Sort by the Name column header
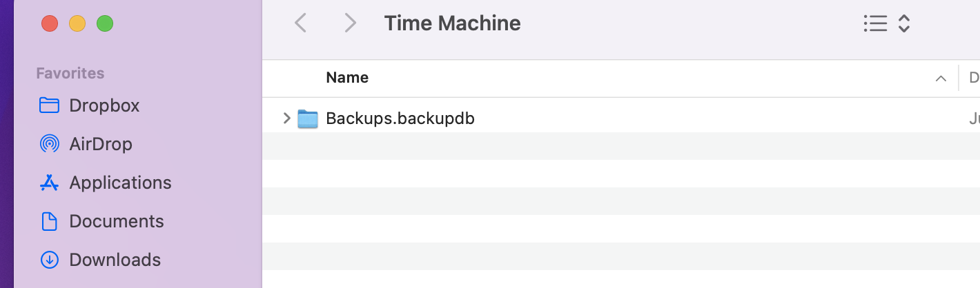This screenshot has width=980, height=288. tap(347, 78)
